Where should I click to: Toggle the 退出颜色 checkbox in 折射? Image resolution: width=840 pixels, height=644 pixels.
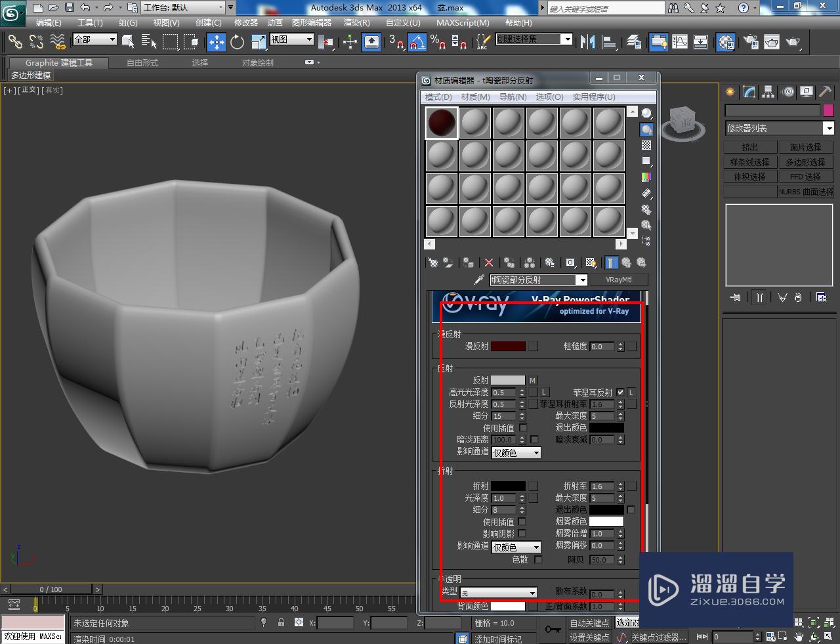pyautogui.click(x=631, y=509)
